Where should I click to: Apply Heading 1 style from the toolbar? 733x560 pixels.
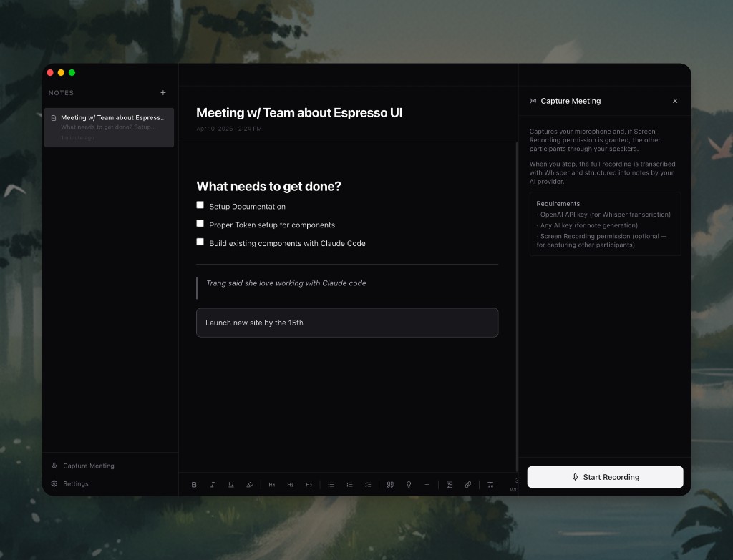(x=272, y=484)
